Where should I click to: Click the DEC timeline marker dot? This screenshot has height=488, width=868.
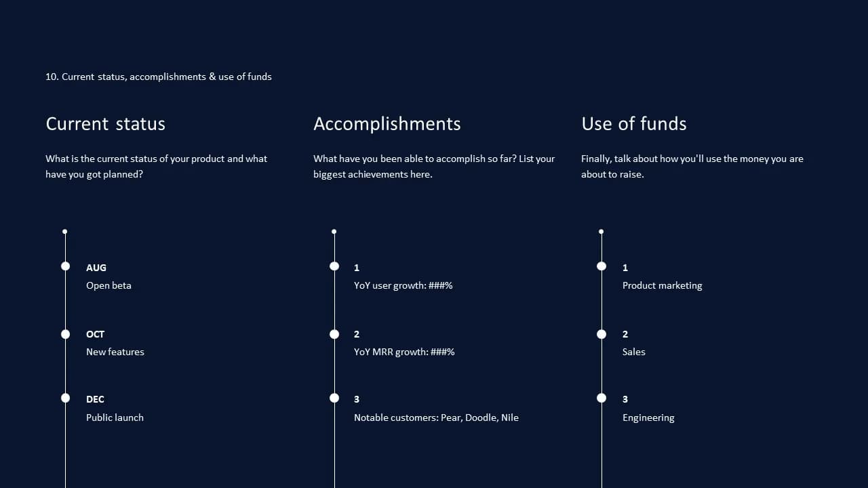point(65,398)
